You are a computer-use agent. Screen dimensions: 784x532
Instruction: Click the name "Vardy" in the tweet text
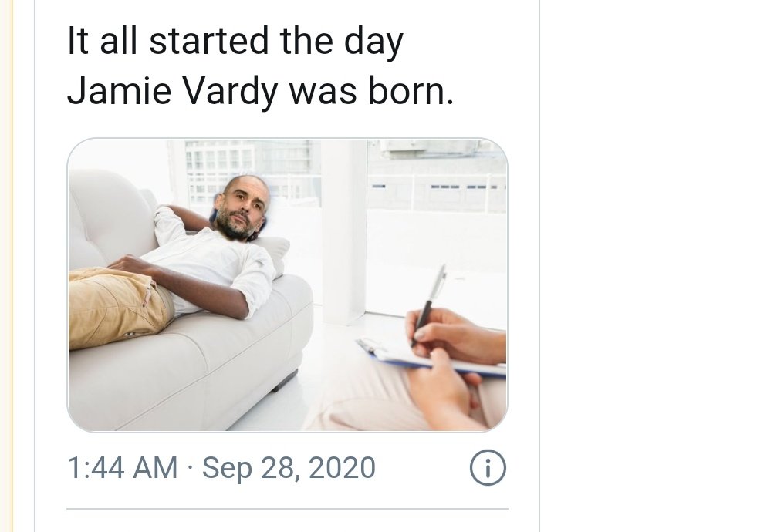(229, 93)
